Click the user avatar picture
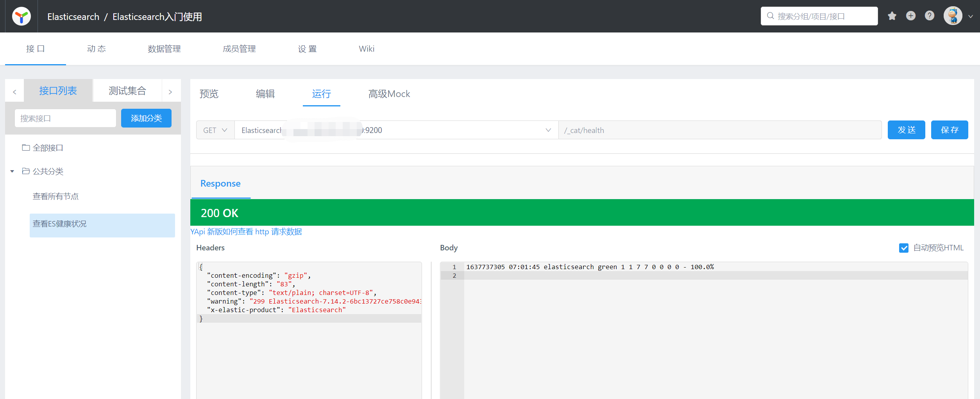Image resolution: width=980 pixels, height=399 pixels. (x=953, y=16)
